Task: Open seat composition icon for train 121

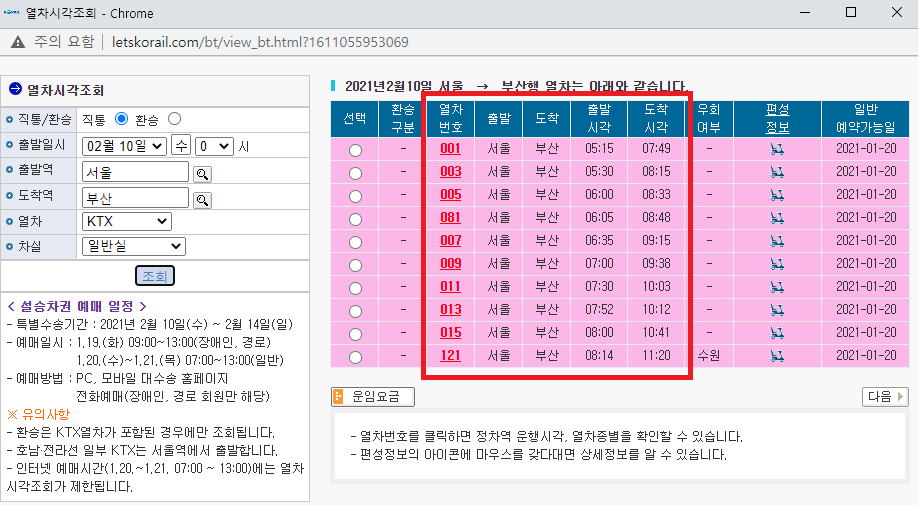Action: tap(777, 356)
